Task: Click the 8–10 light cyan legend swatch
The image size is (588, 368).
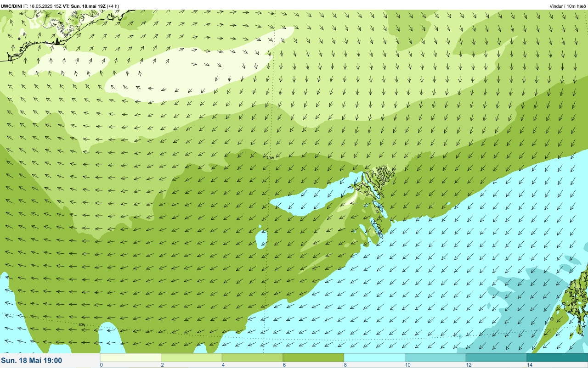Action: [374, 357]
